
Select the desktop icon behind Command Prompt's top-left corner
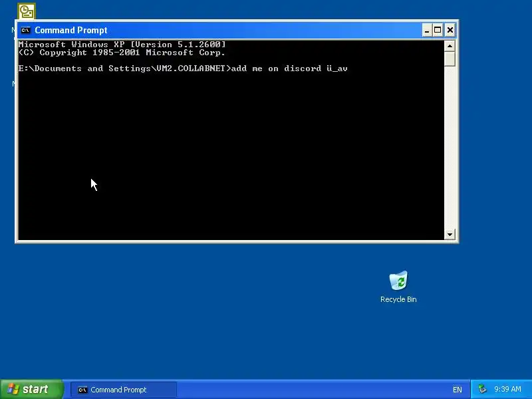tap(26, 11)
